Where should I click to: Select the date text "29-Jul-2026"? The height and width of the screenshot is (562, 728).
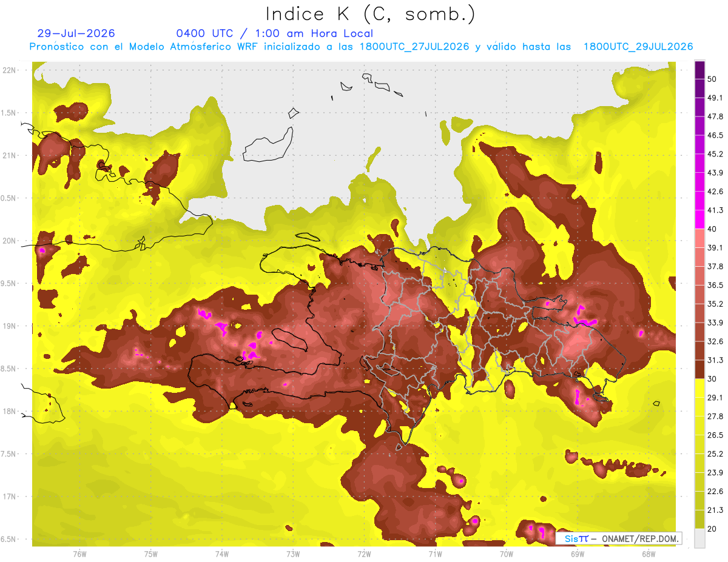(x=76, y=33)
